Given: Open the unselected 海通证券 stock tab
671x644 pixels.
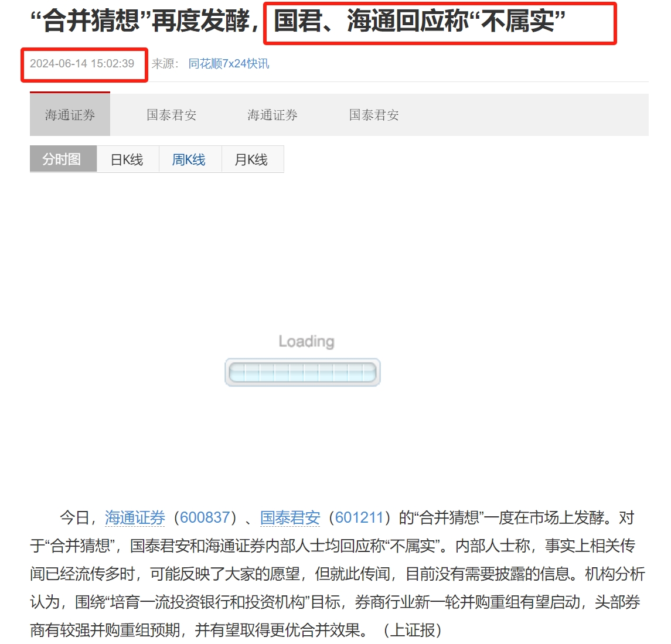Looking at the screenshot, I should click(272, 115).
